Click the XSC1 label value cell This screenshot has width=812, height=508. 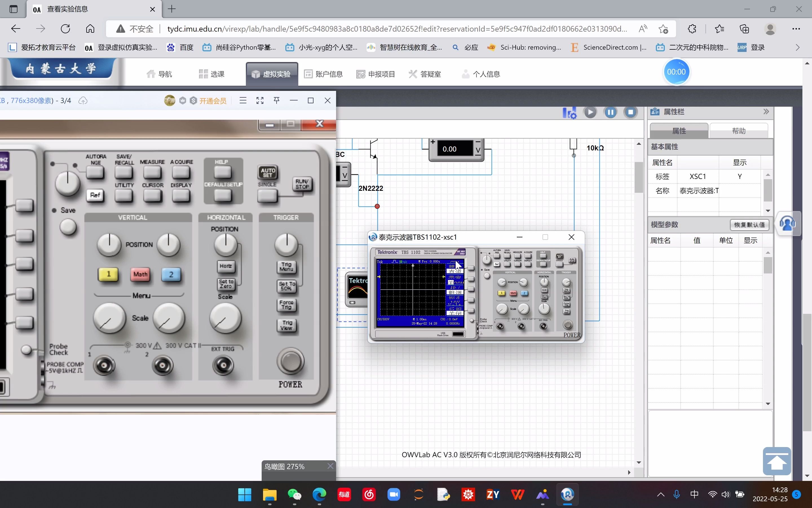coord(698,176)
